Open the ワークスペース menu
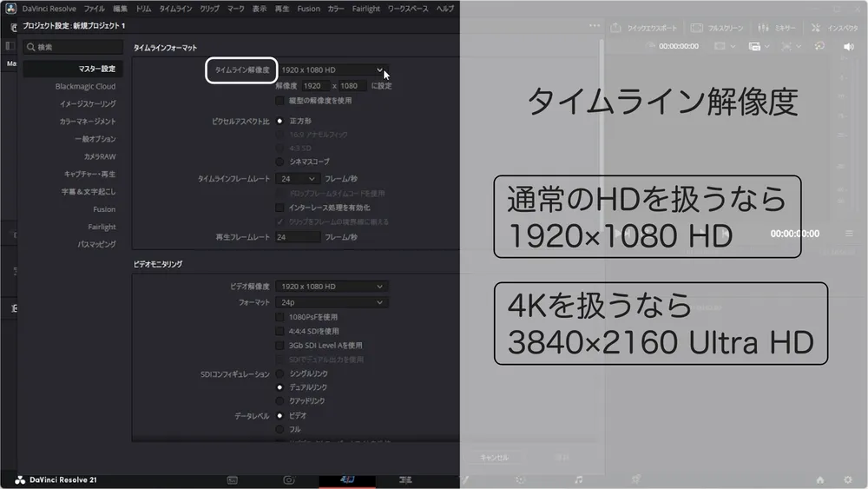This screenshot has height=489, width=868. click(408, 9)
